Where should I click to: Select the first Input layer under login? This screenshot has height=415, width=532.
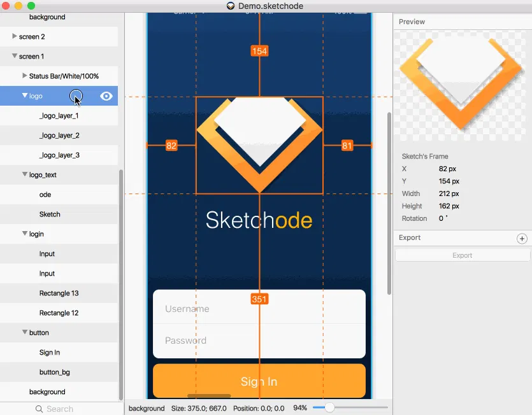point(59,253)
